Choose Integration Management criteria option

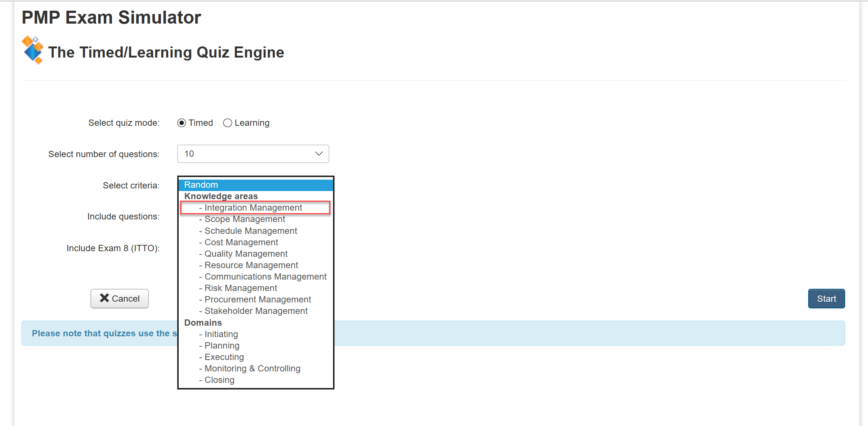(x=256, y=208)
